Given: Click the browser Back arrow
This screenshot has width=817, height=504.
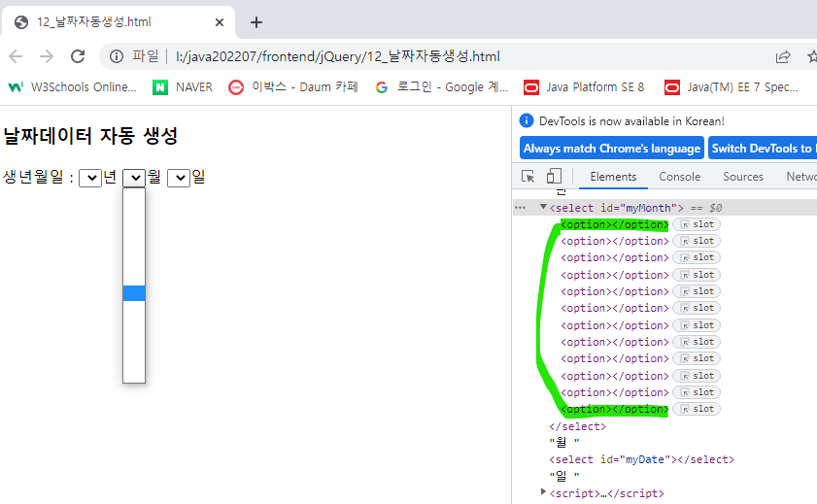Looking at the screenshot, I should coord(16,56).
